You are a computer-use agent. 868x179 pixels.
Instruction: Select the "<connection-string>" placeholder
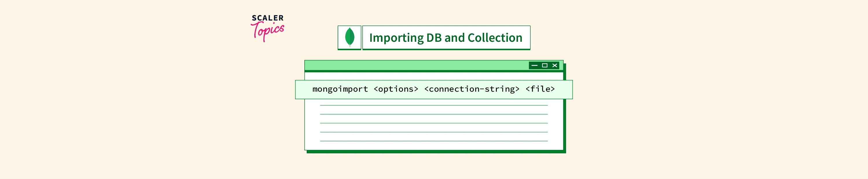(472, 89)
